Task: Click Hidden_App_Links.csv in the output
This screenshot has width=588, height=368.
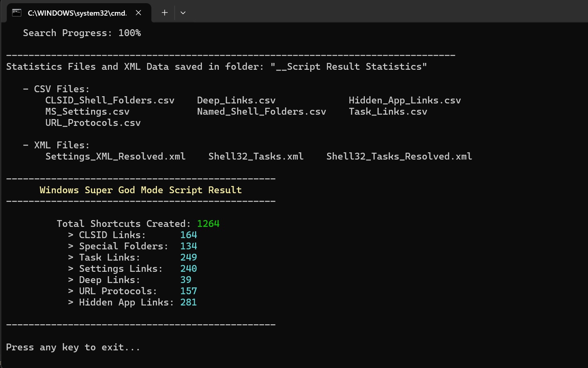Action: tap(405, 100)
